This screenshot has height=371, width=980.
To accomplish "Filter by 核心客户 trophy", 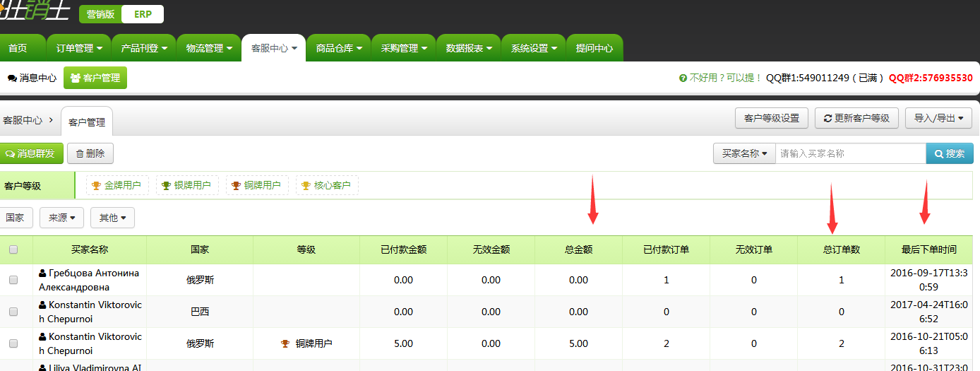I will point(327,185).
